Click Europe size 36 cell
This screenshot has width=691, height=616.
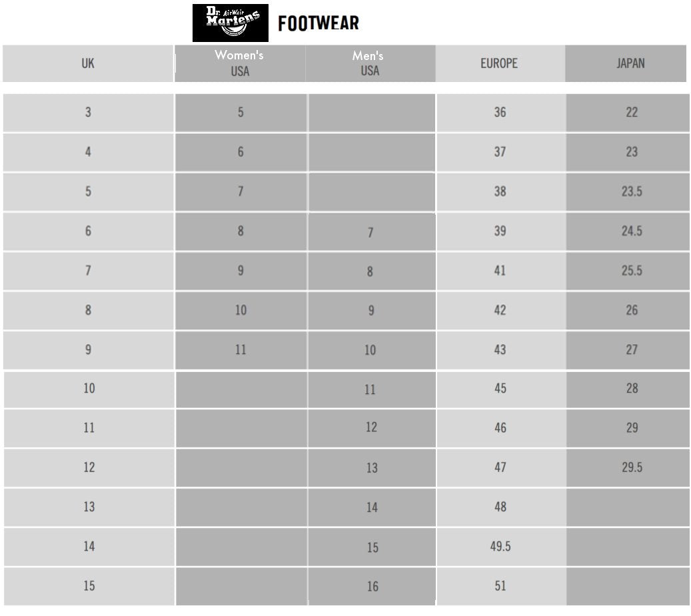(500, 112)
